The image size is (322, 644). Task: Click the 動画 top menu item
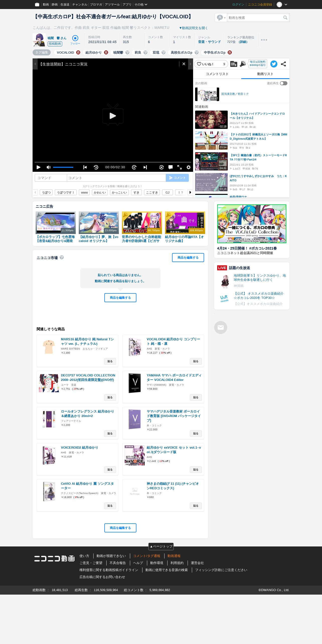[x=46, y=5]
